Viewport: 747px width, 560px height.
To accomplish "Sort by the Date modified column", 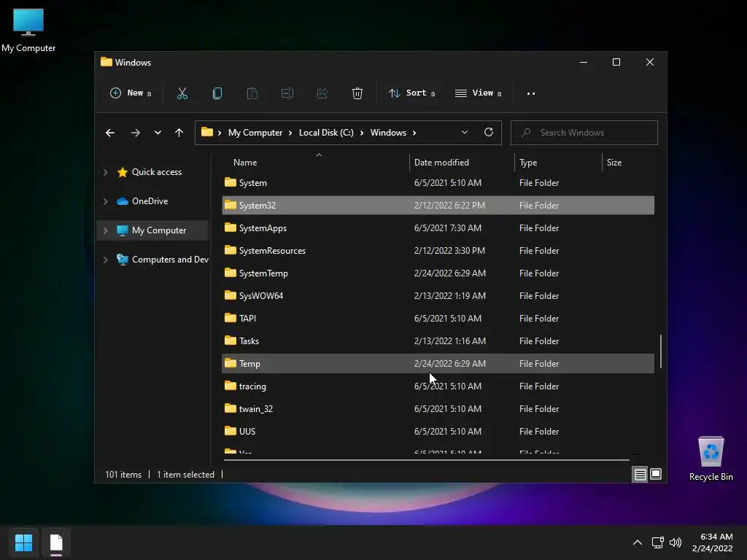I will click(441, 163).
